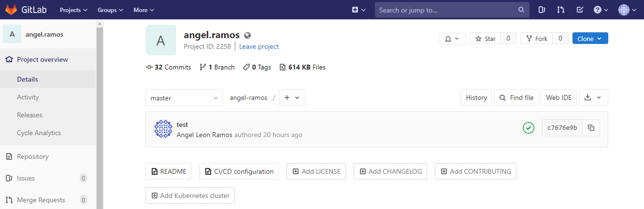This screenshot has height=209, width=644.
Task: Open CI/CD configuration
Action: [239, 171]
